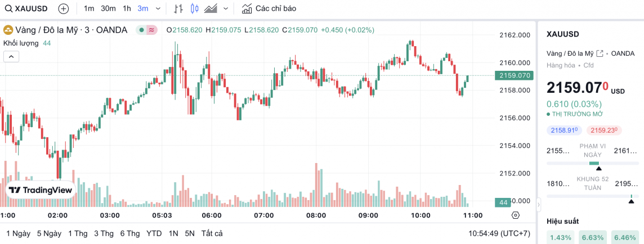This screenshot has width=644, height=244.
Task: Click the XAUUSD symbol search magnifier
Action: click(x=10, y=9)
